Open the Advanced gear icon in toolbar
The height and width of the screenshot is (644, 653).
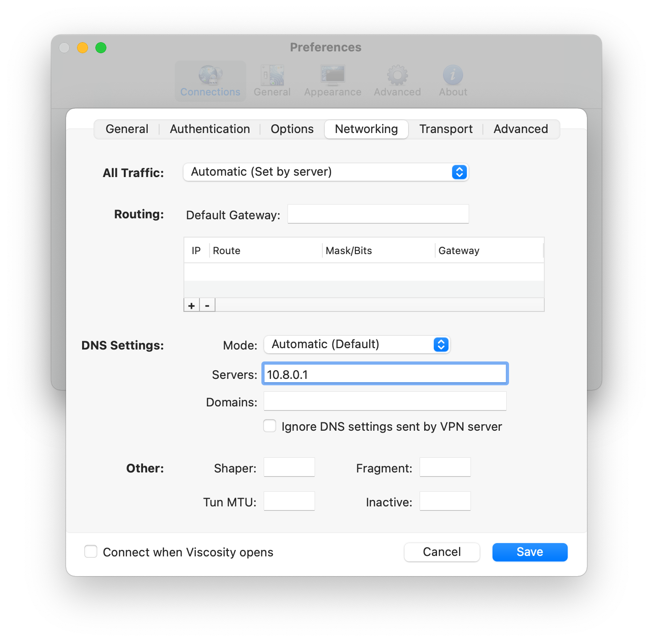(397, 75)
